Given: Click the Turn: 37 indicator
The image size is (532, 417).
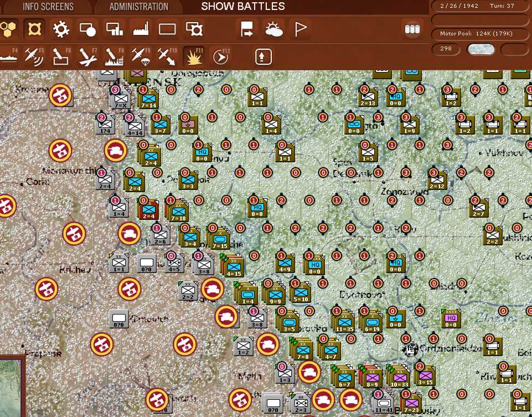Looking at the screenshot, I should 502,6.
